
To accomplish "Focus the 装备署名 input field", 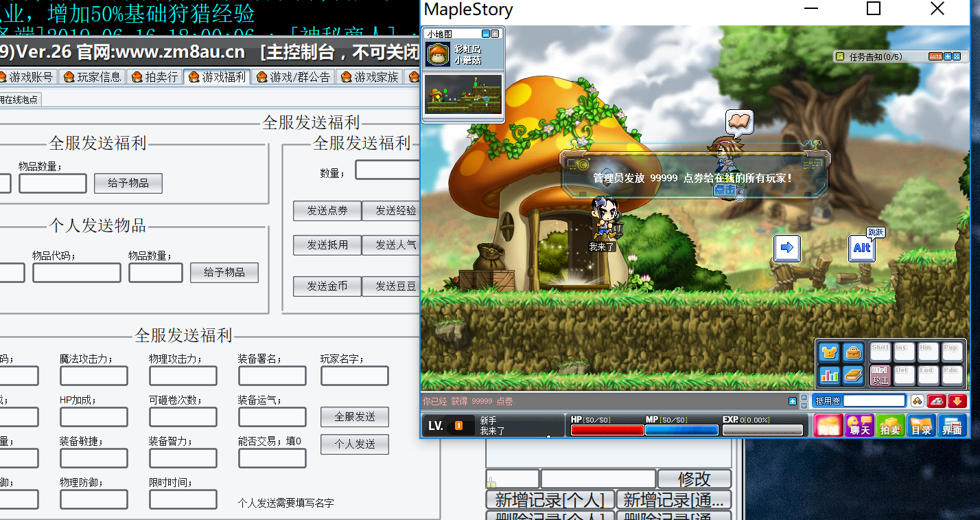I will point(272,376).
